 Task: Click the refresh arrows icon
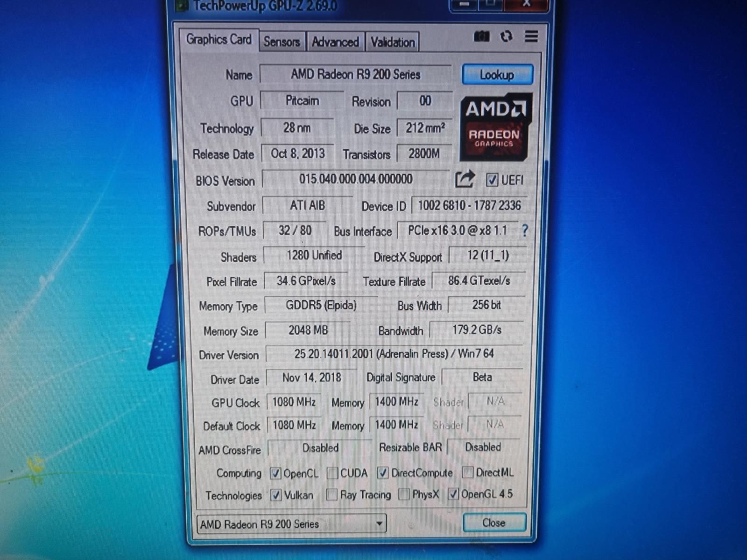coord(507,36)
